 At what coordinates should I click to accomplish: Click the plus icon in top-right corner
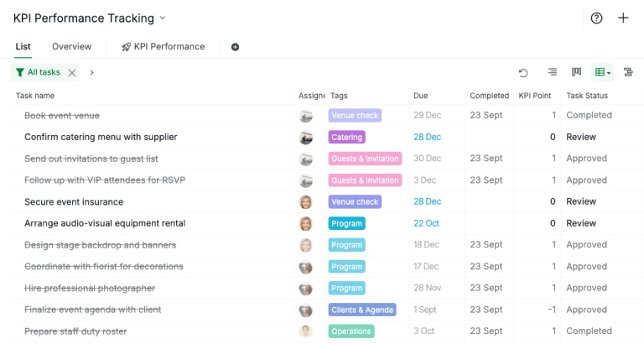coord(623,18)
